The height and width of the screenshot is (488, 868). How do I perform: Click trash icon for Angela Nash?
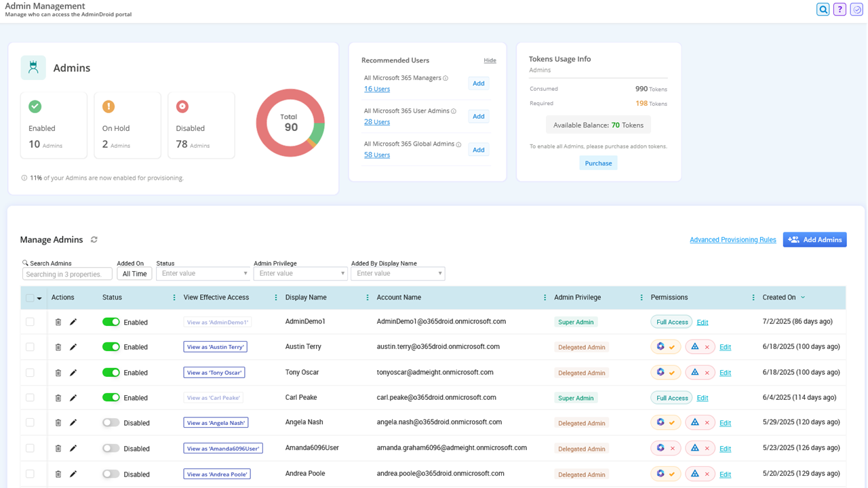[58, 423]
